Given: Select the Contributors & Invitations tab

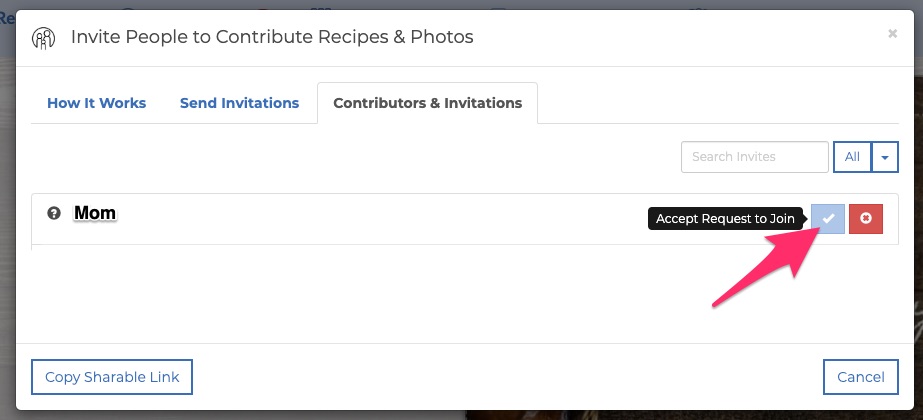Looking at the screenshot, I should click(x=427, y=103).
